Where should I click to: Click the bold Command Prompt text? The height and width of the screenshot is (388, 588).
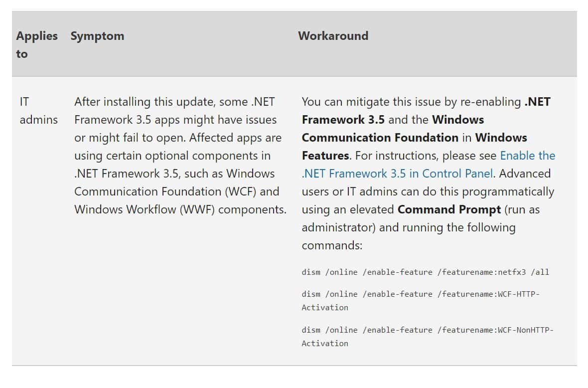click(x=449, y=209)
